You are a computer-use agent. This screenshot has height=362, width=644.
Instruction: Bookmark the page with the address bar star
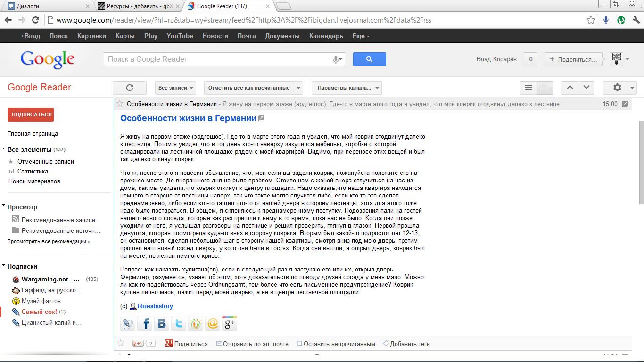click(x=591, y=20)
